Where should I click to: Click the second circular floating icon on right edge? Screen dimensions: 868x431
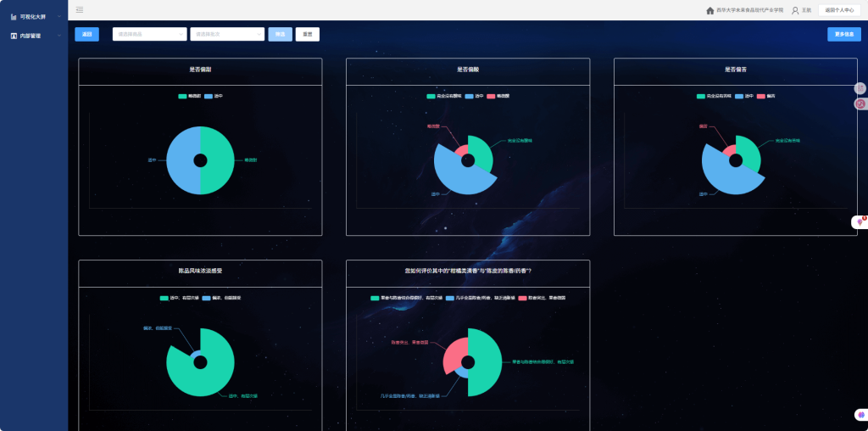[860, 104]
